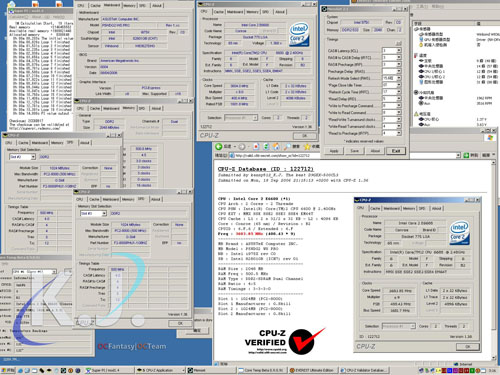Open the grouped CPU-Z Application taskbar button
The image size is (500, 375).
tap(160, 370)
